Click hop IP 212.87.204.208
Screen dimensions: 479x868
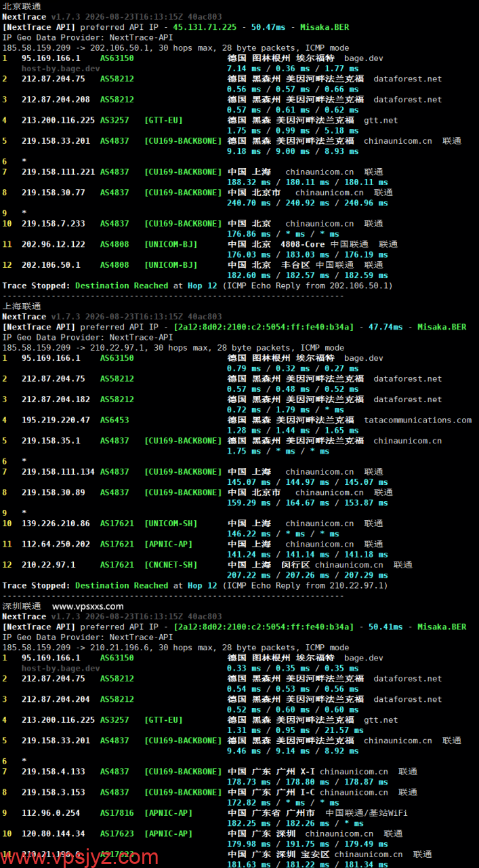pos(56,100)
